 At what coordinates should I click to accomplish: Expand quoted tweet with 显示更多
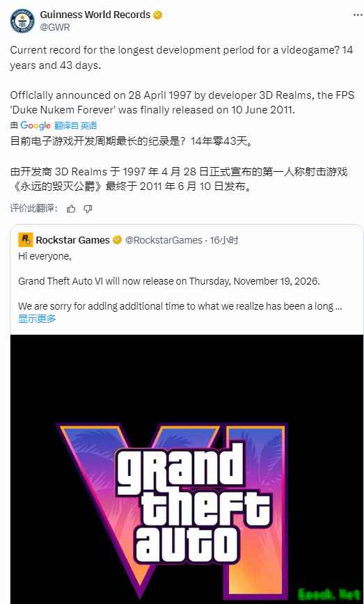tap(37, 319)
